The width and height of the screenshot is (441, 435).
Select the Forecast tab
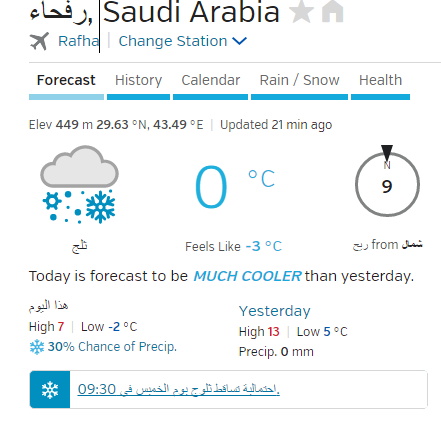coord(66,80)
